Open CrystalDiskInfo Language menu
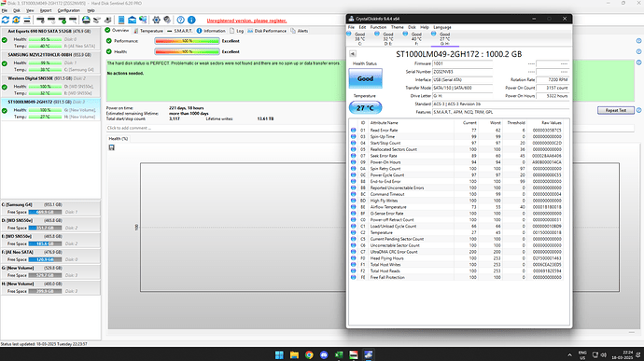Viewport: 644px width, 361px height. coord(441,27)
